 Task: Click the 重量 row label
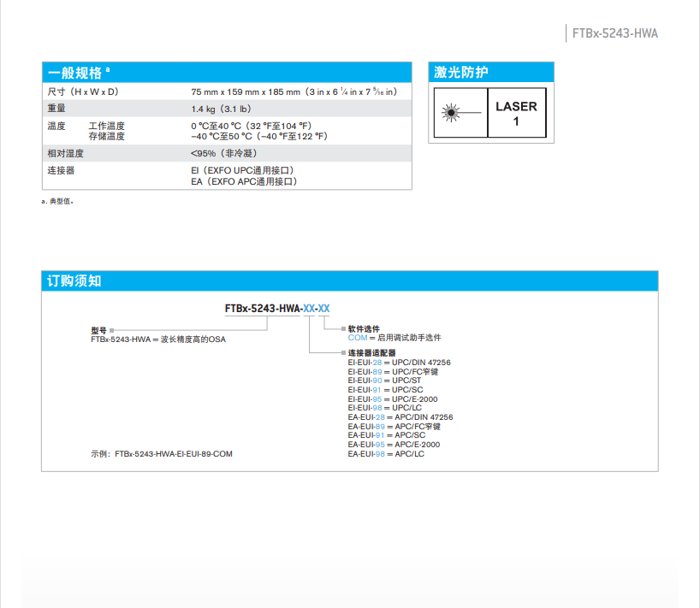pos(56,109)
